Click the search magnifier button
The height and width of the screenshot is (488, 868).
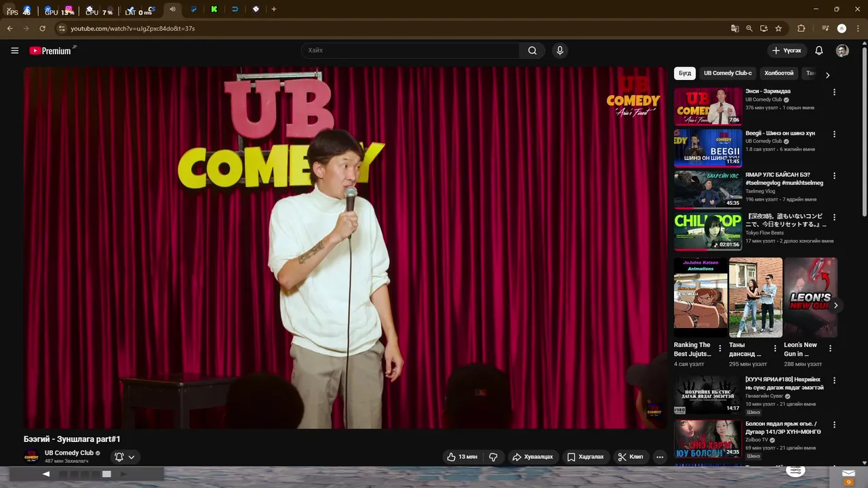tap(532, 50)
